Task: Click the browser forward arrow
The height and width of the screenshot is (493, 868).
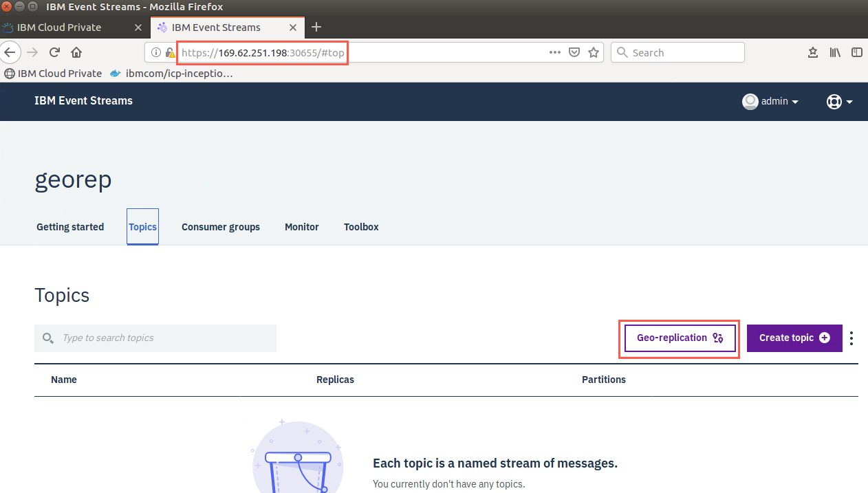Action: pyautogui.click(x=32, y=52)
